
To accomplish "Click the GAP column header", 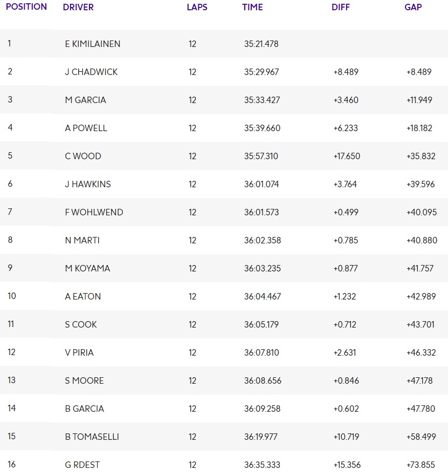I will (x=413, y=8).
